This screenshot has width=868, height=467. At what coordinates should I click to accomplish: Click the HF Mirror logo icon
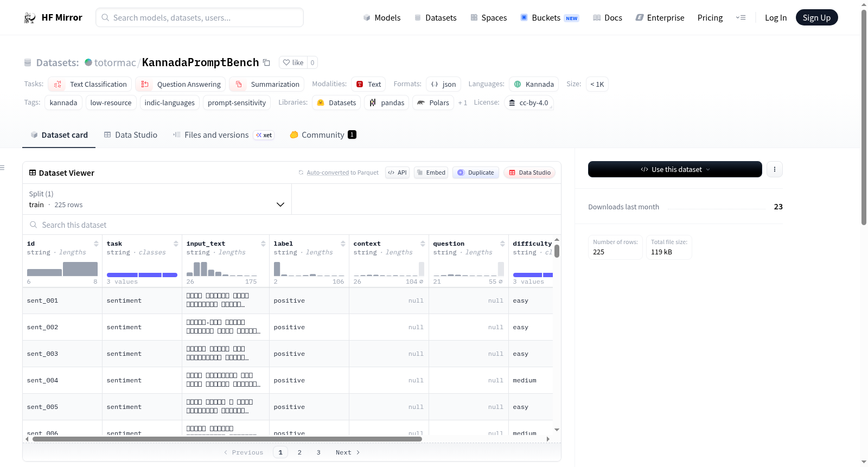pyautogui.click(x=30, y=18)
